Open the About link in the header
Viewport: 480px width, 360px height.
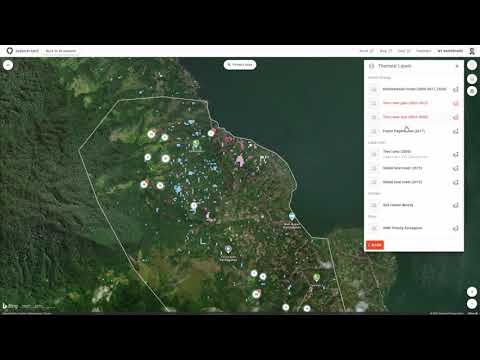tap(366, 51)
